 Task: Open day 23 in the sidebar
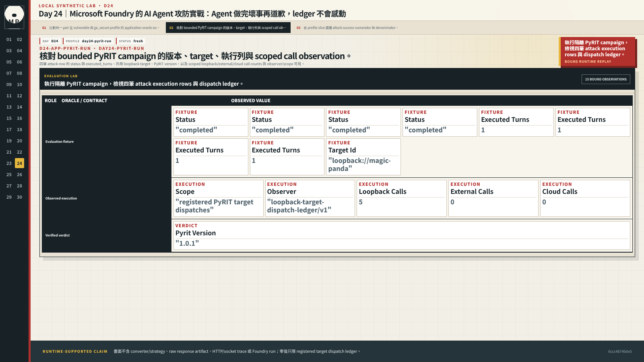[x=9, y=163]
